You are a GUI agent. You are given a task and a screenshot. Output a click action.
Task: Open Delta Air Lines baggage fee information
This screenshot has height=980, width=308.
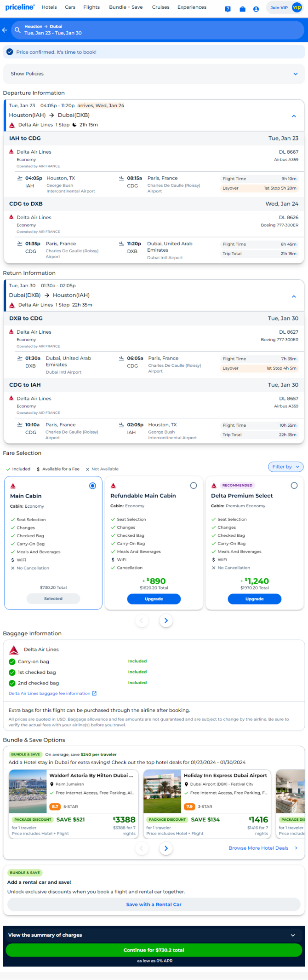click(x=49, y=693)
